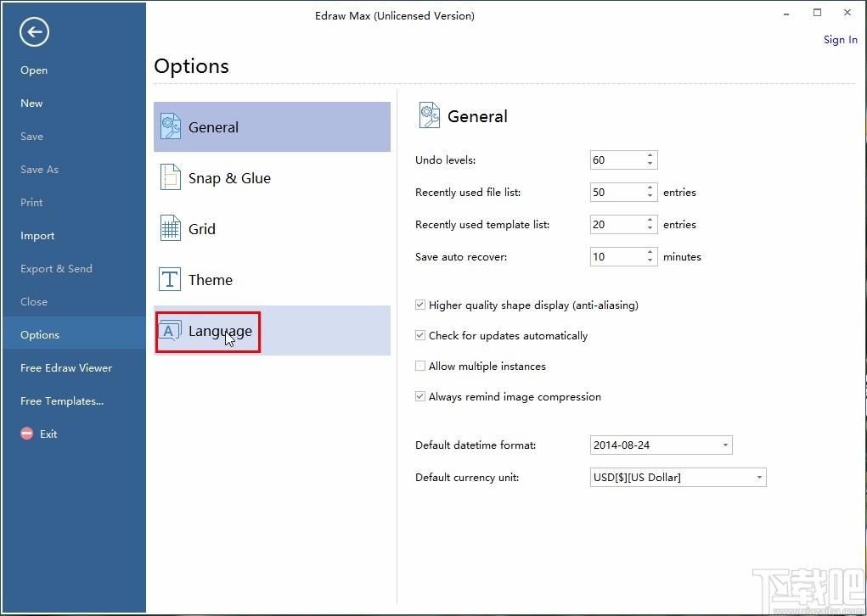Open Export & Send in the sidebar
The width and height of the screenshot is (867, 616).
(56, 268)
